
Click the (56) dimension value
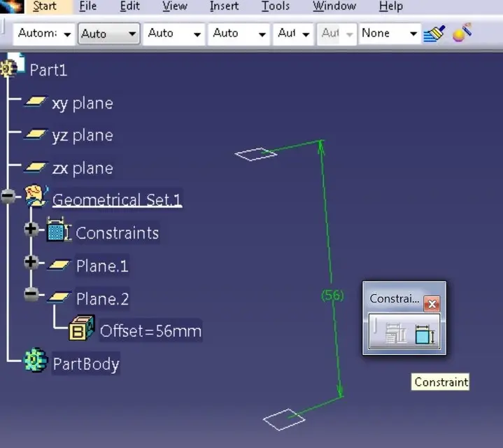pyautogui.click(x=333, y=295)
